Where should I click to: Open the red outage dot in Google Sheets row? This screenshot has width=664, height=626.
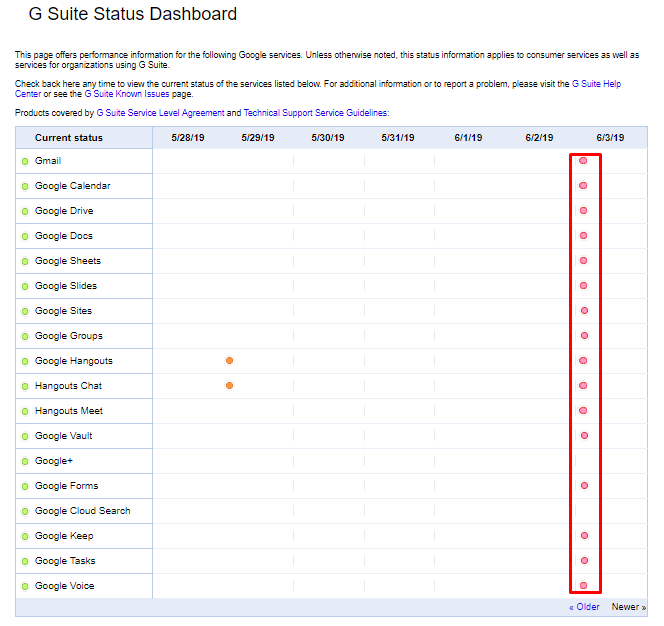[x=584, y=260]
